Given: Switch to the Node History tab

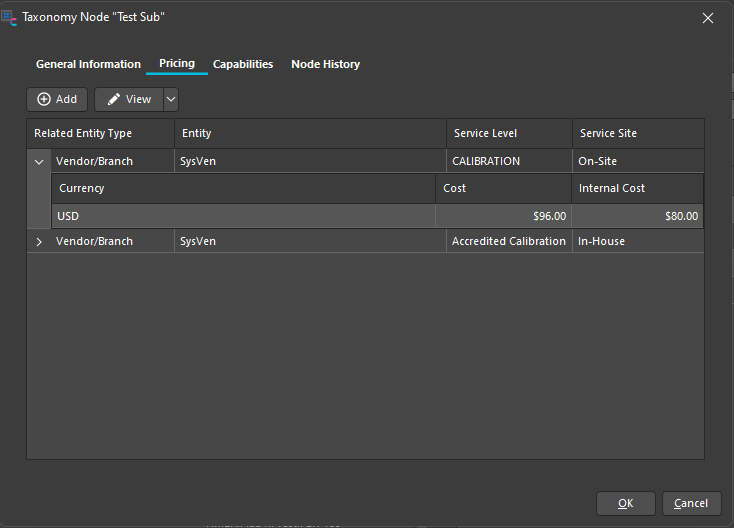Looking at the screenshot, I should 325,64.
